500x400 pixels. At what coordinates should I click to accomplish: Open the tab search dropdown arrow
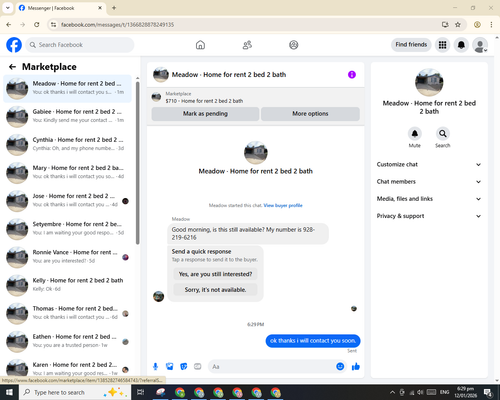[x=8, y=8]
